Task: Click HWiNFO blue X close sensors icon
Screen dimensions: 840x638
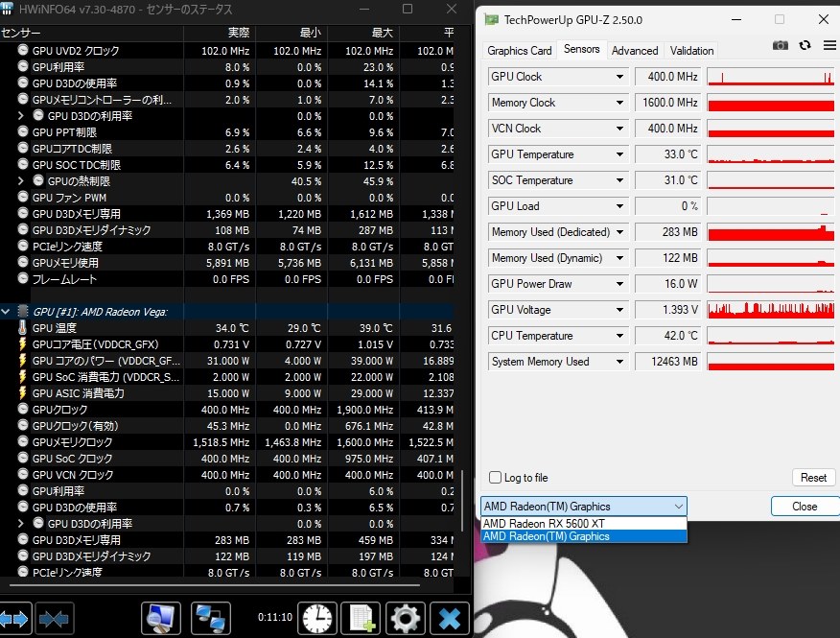Action: (x=450, y=619)
